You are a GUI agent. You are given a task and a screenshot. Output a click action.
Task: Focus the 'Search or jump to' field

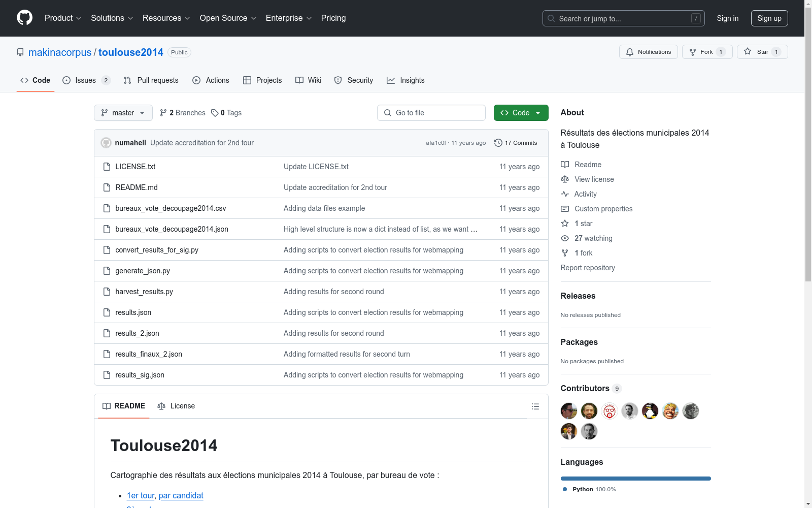coord(624,18)
